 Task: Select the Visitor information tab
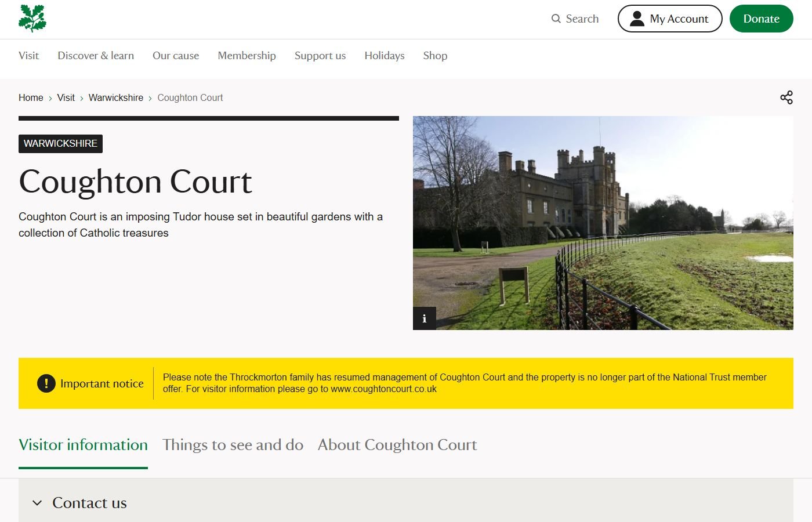coord(83,445)
